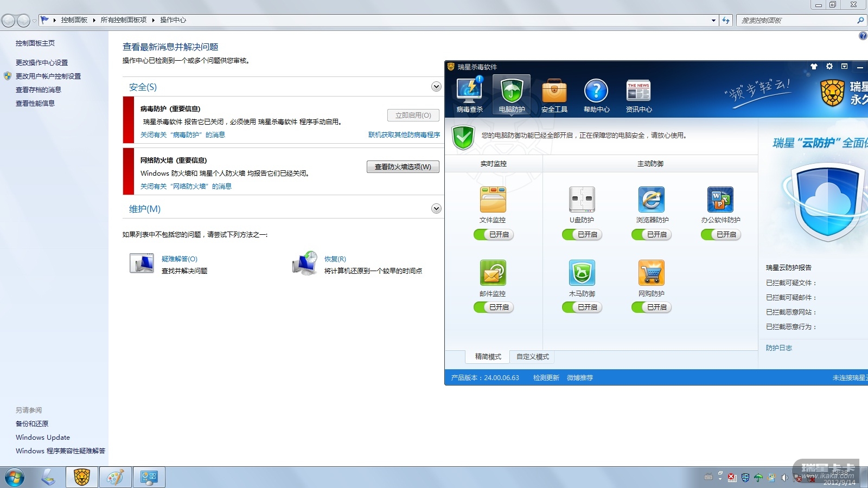Open the 疑难解答(O) link
Image resolution: width=868 pixels, height=488 pixels.
point(180,259)
